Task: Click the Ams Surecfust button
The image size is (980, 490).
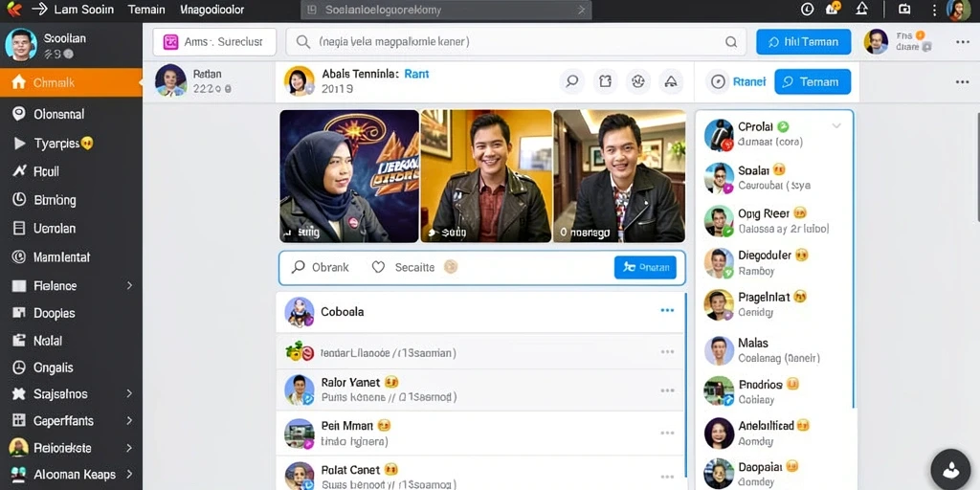Action: pyautogui.click(x=214, y=42)
